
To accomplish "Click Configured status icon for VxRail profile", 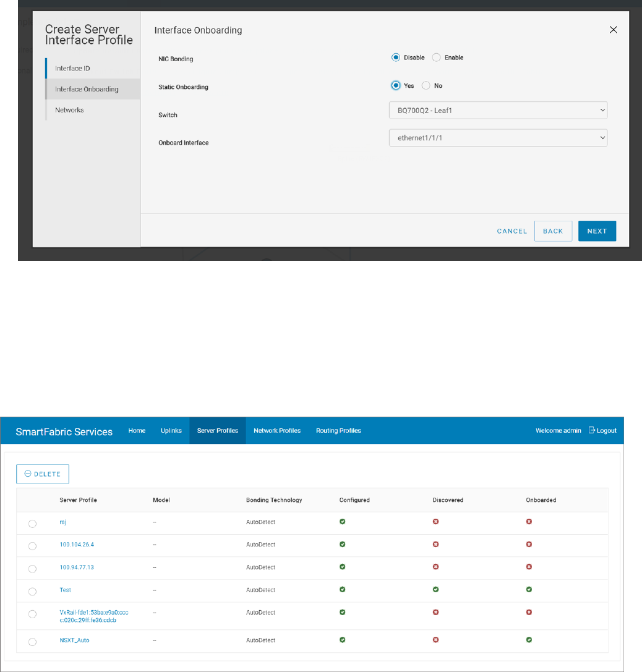I will 342,612.
